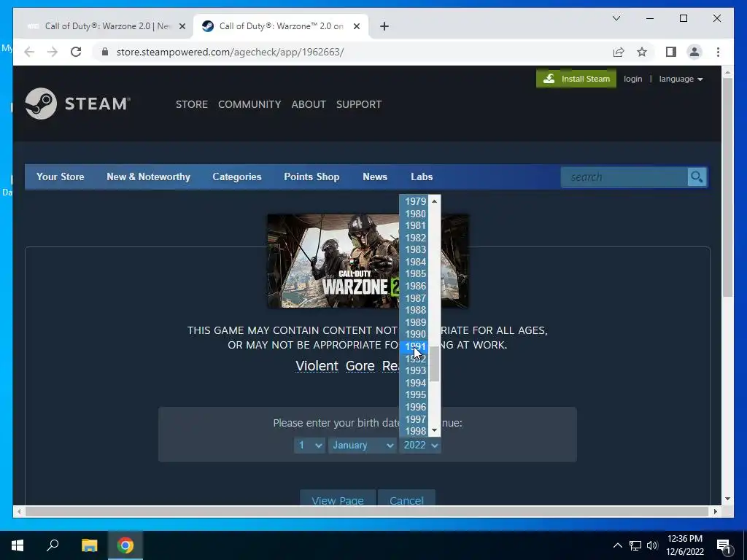This screenshot has height=560, width=747.
Task: Open New & Noteworthy menu
Action: tap(148, 176)
